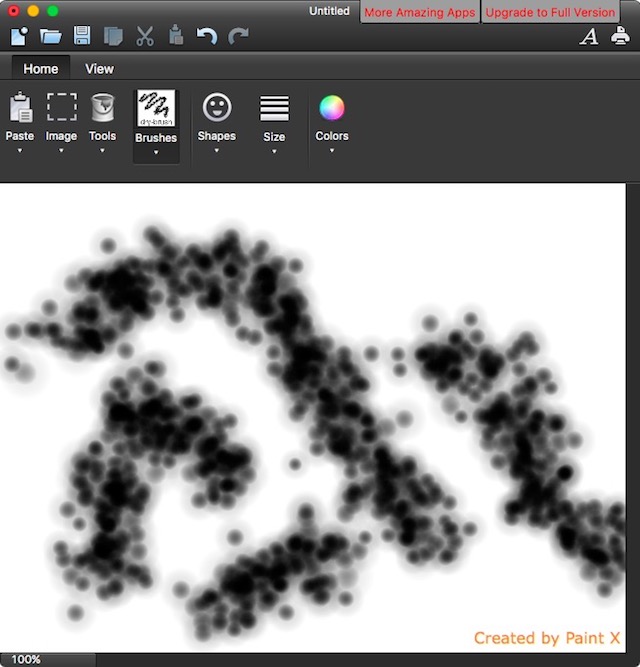Image resolution: width=640 pixels, height=667 pixels.
Task: Create a new document with the toolbar icon
Action: [20, 36]
